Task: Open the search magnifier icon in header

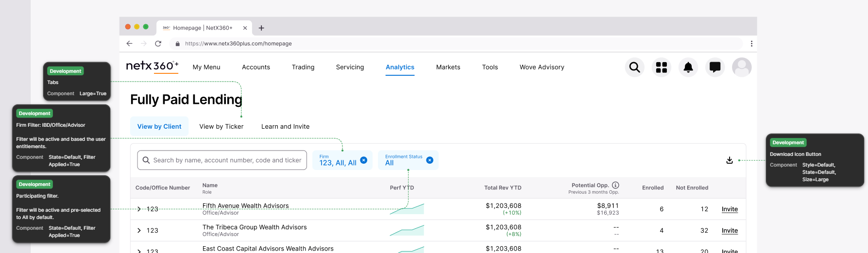Action: coord(634,67)
